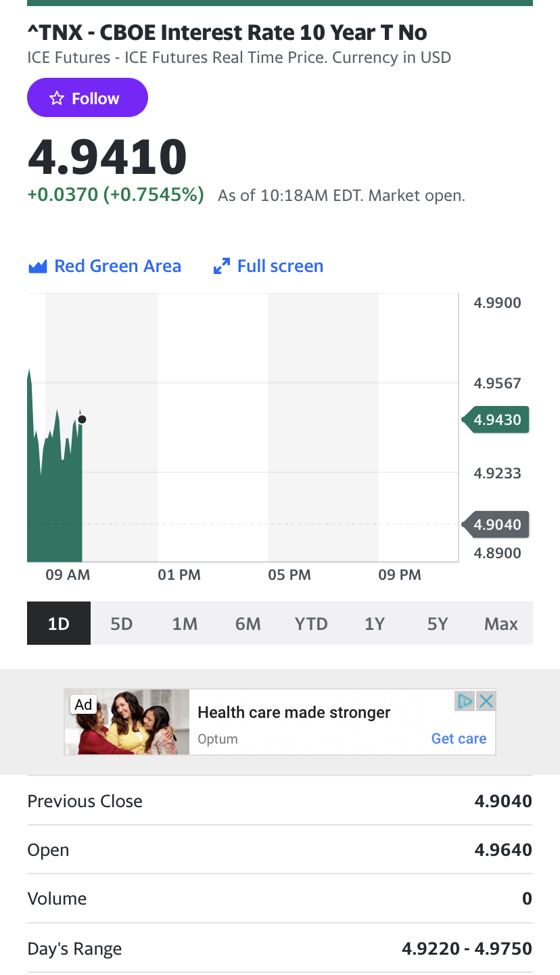Screen dimensions: 560x975
Task: Click the 4.9233 y-axis label
Action: [x=498, y=473]
